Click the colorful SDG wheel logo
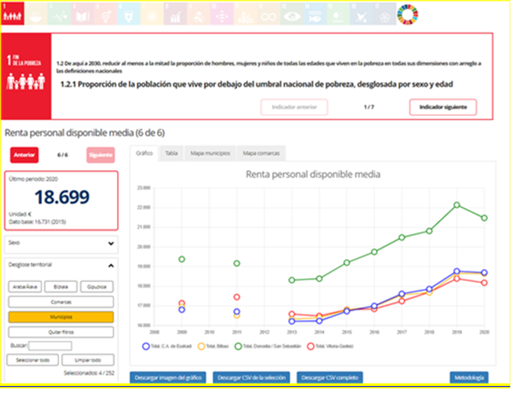 pyautogui.click(x=407, y=15)
